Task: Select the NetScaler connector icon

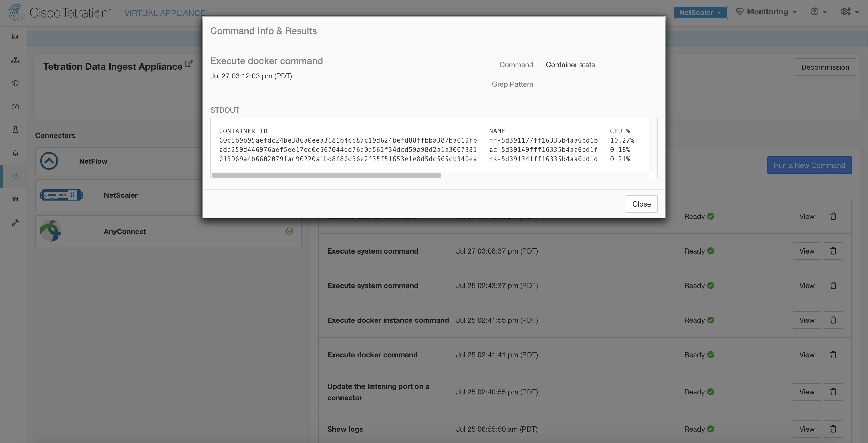Action: coord(61,194)
